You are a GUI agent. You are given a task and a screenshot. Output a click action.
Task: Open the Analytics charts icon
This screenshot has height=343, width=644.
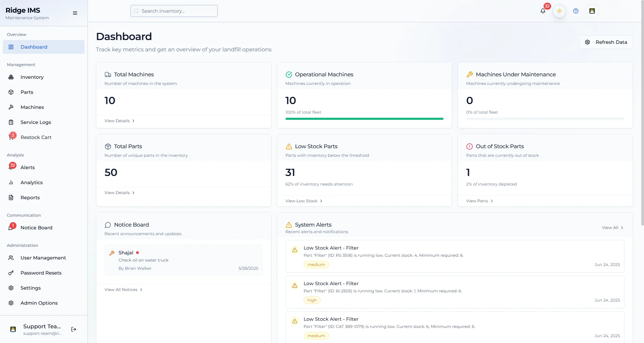pyautogui.click(x=11, y=182)
